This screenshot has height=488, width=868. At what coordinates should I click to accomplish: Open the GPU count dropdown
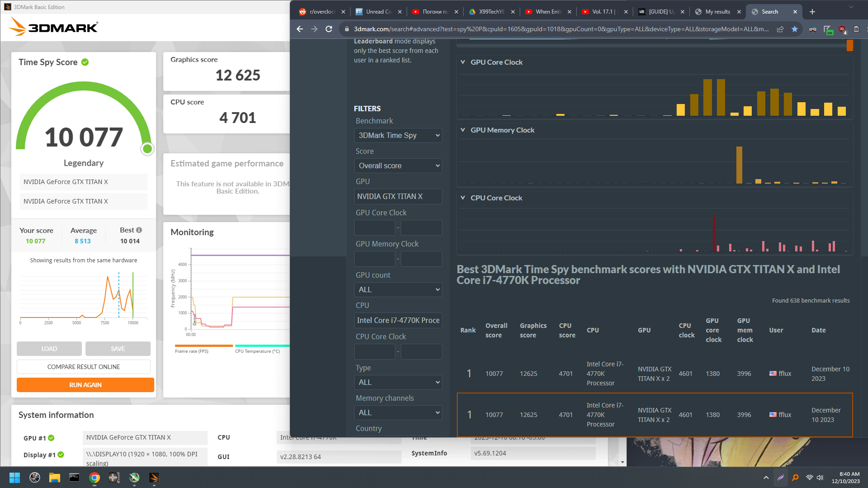tap(398, 289)
